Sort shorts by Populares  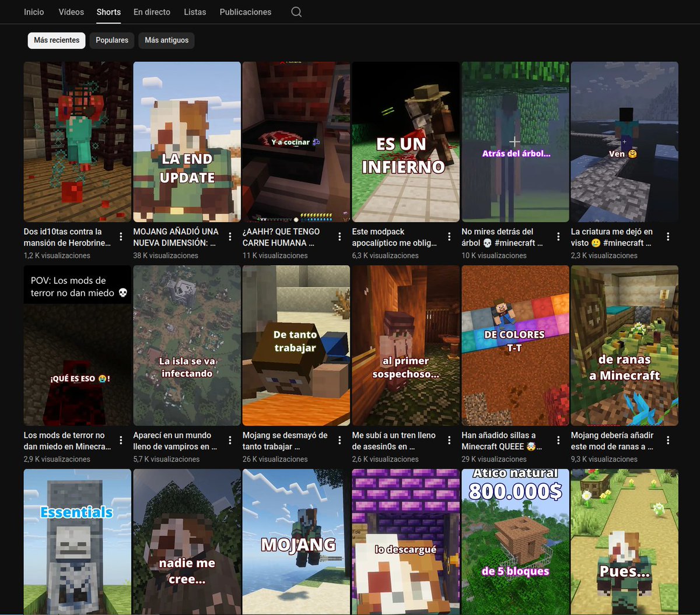(112, 40)
